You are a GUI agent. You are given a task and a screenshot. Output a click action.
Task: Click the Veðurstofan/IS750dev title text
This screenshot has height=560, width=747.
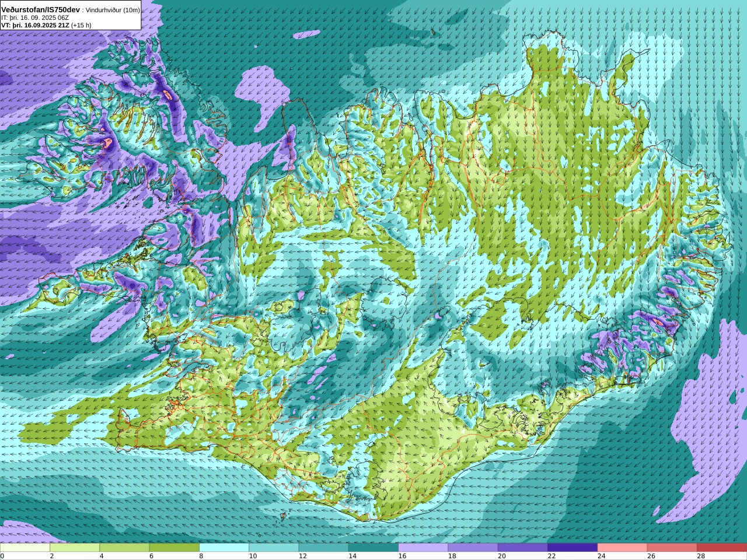(x=40, y=10)
